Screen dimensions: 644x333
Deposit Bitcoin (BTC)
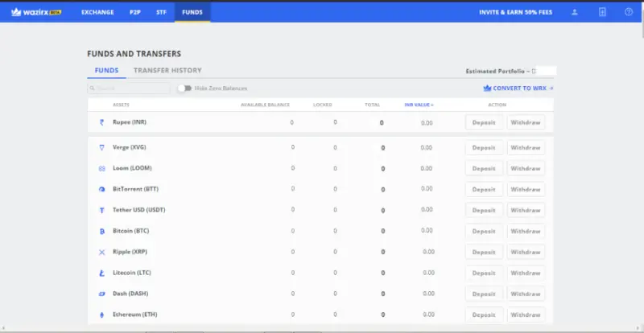point(484,231)
